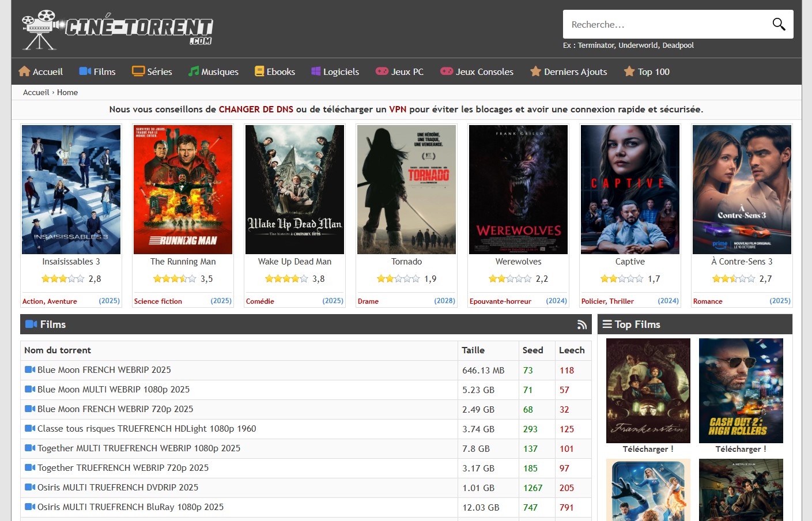Click the star icon beside Top 100
This screenshot has height=521, width=812.
click(629, 71)
